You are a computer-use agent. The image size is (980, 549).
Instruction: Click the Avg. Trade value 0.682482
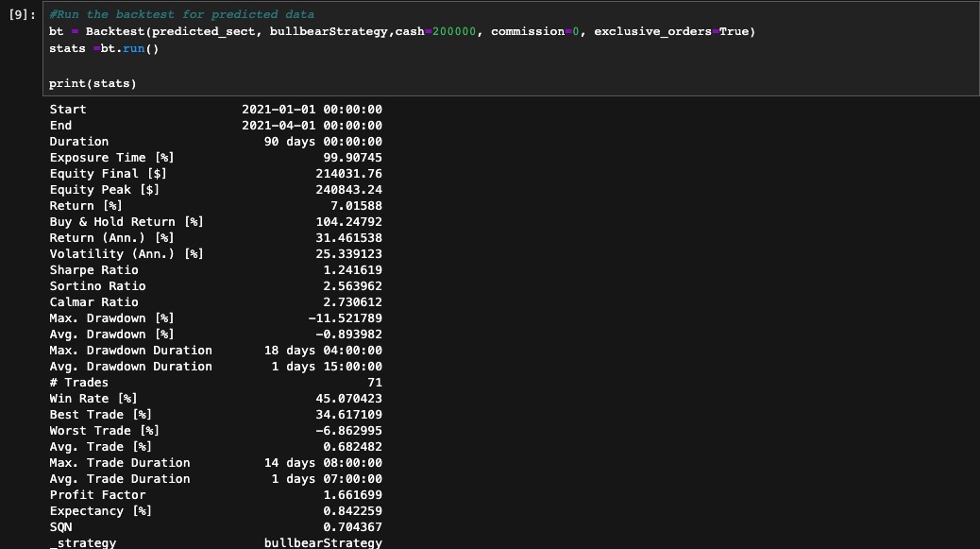(x=352, y=447)
